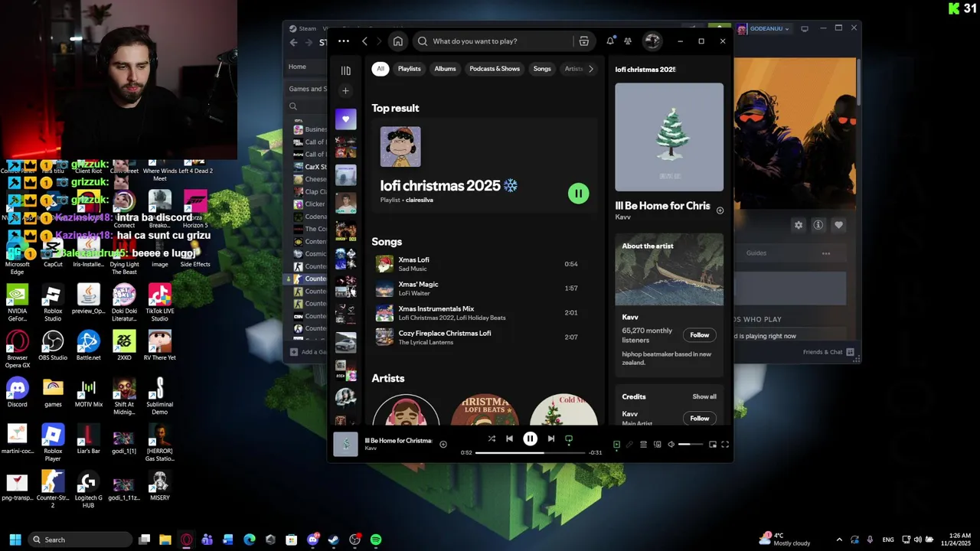Open Spotify's three-dot main menu
980x551 pixels.
[344, 41]
